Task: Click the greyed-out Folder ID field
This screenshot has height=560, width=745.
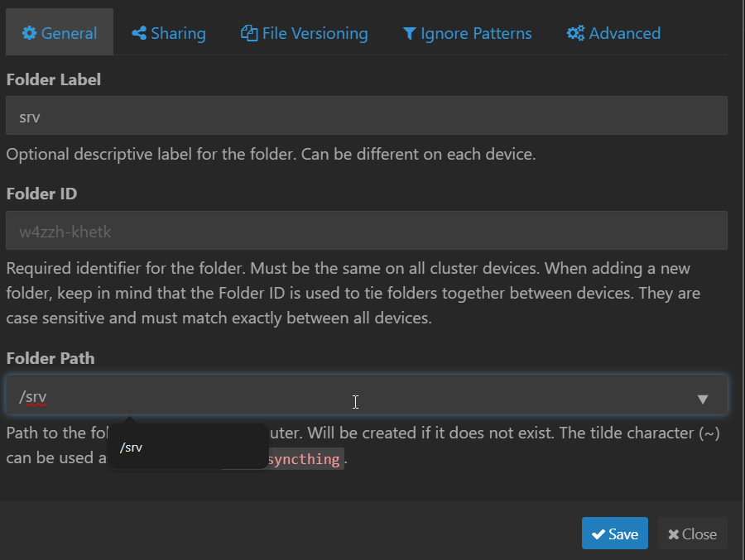Action: tap(366, 231)
